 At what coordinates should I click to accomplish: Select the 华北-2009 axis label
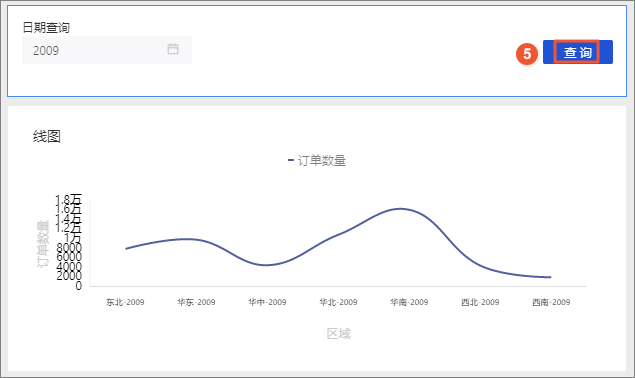(x=338, y=302)
